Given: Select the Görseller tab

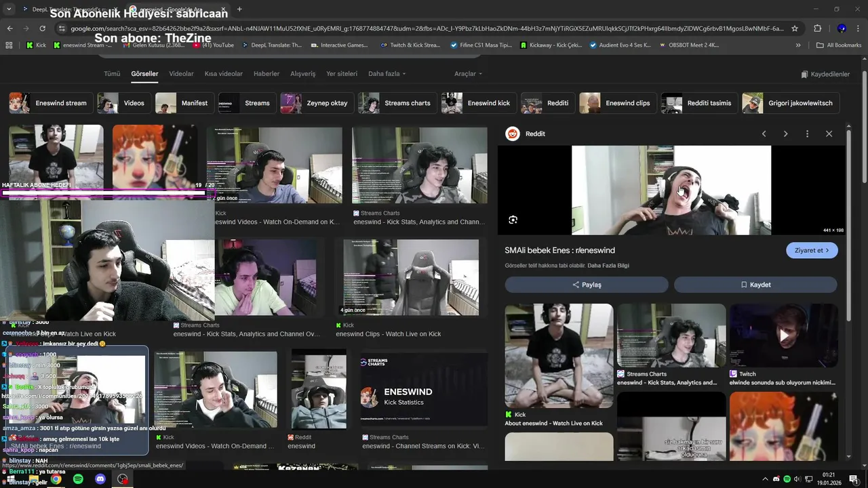Looking at the screenshot, I should point(144,74).
